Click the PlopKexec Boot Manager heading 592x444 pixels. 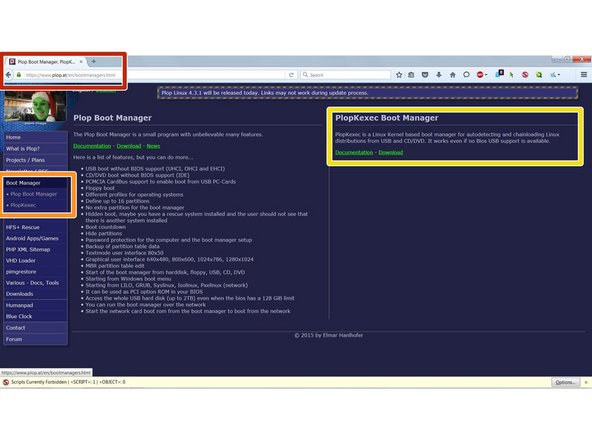click(387, 118)
